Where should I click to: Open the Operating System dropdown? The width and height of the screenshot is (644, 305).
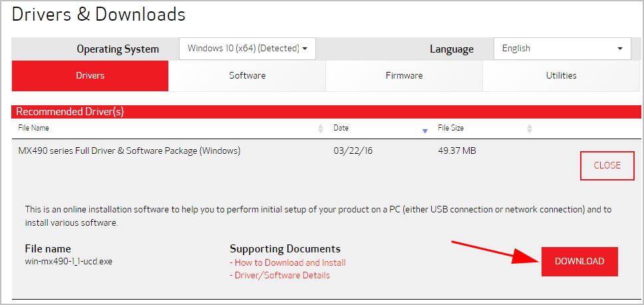point(247,49)
